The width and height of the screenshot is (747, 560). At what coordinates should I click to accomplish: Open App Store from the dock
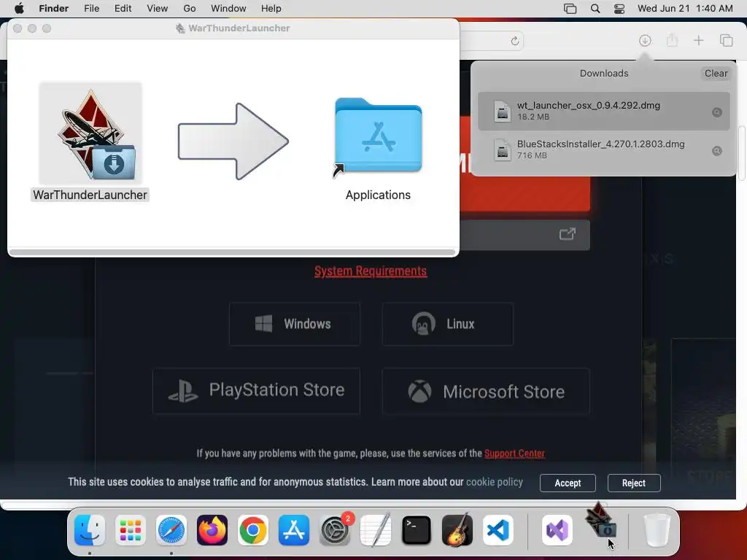pos(293,530)
